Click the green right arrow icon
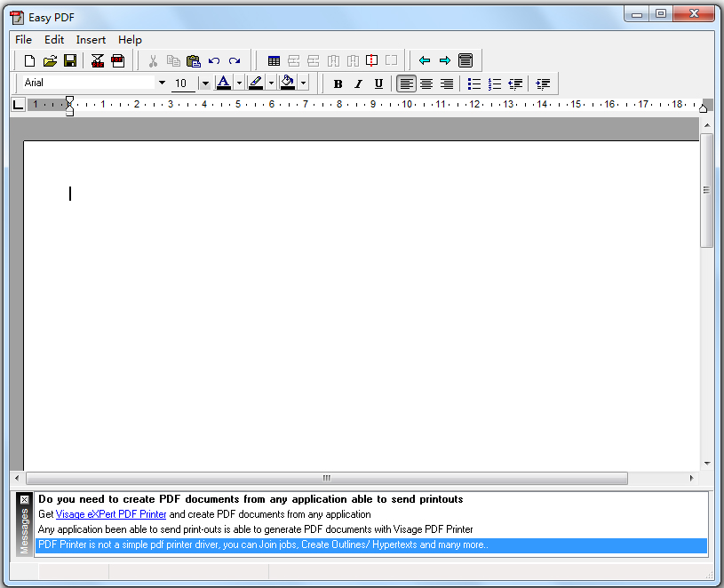Viewport: 724px width, 588px height. coord(445,60)
